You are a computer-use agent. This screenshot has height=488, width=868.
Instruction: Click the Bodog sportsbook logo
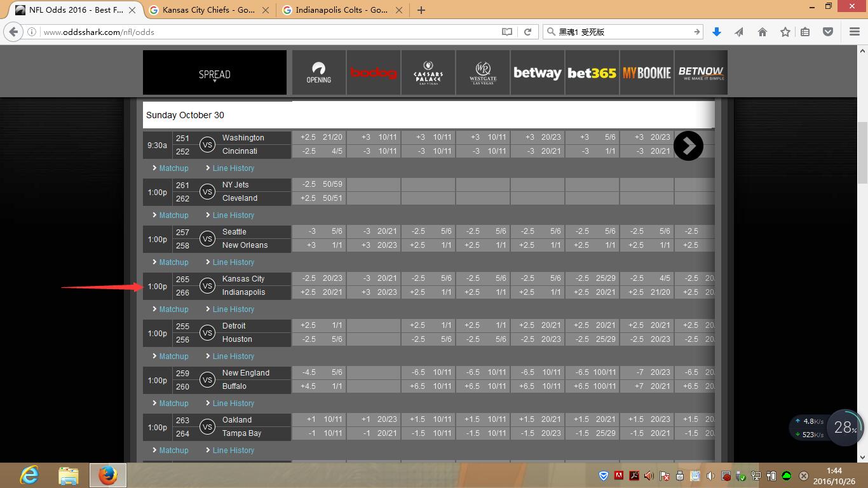(374, 73)
